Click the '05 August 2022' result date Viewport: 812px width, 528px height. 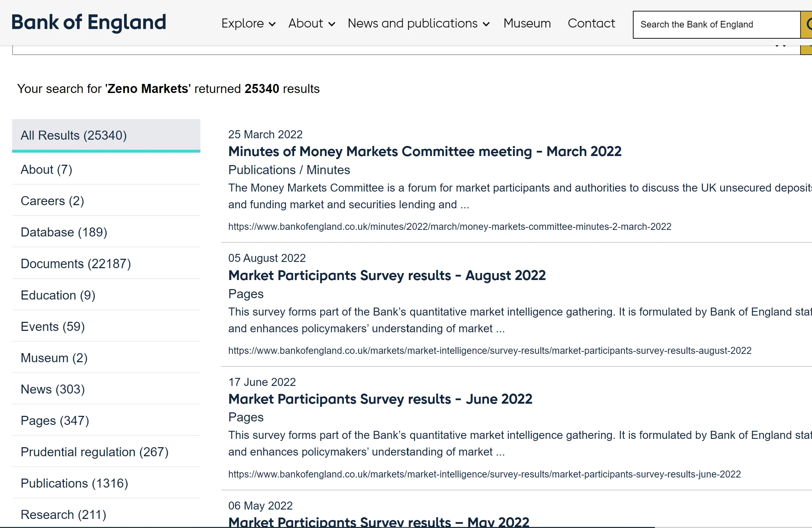pyautogui.click(x=267, y=258)
